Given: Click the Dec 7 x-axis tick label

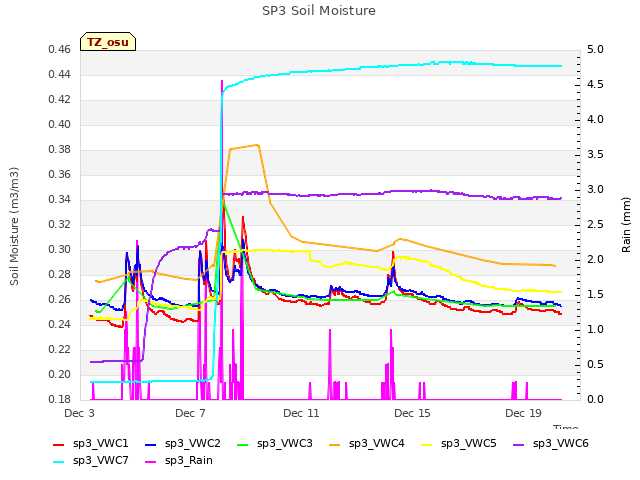Looking at the screenshot, I should (x=190, y=413).
